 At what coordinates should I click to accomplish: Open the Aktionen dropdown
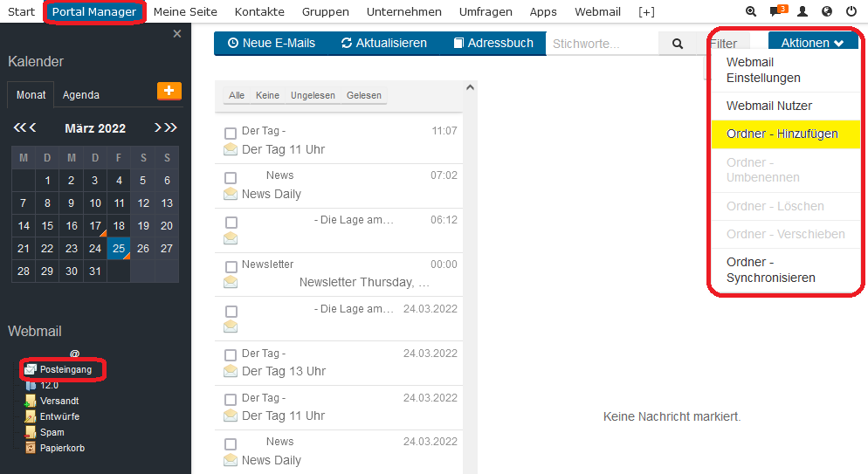pyautogui.click(x=813, y=43)
